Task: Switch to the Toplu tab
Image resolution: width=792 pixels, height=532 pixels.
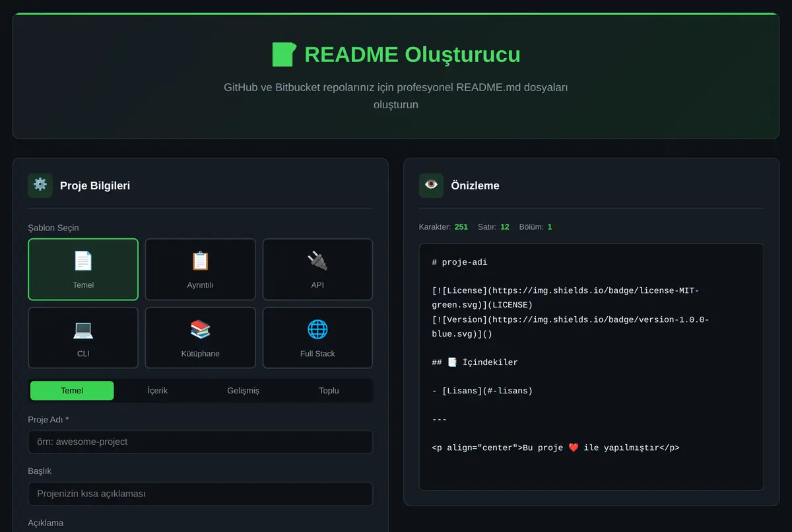Action: tap(329, 391)
